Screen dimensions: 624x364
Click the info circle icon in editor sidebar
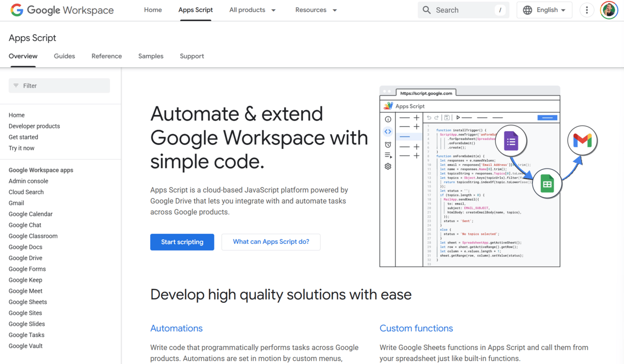tap(388, 119)
